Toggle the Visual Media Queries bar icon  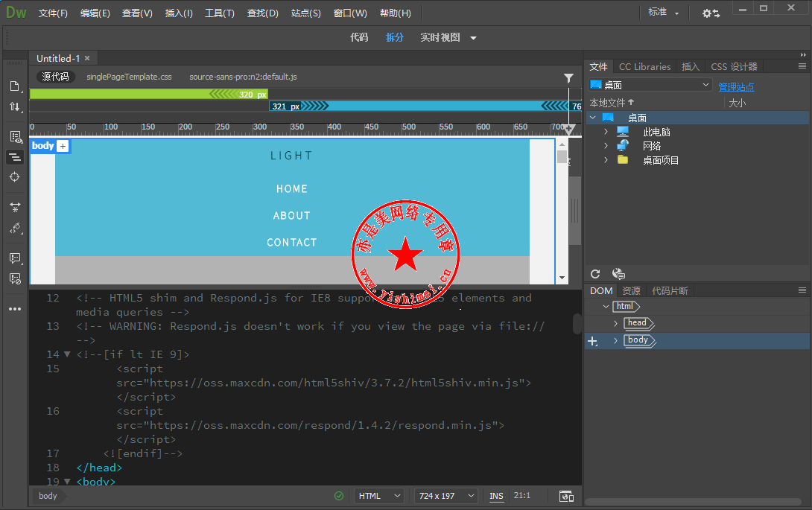coord(15,156)
